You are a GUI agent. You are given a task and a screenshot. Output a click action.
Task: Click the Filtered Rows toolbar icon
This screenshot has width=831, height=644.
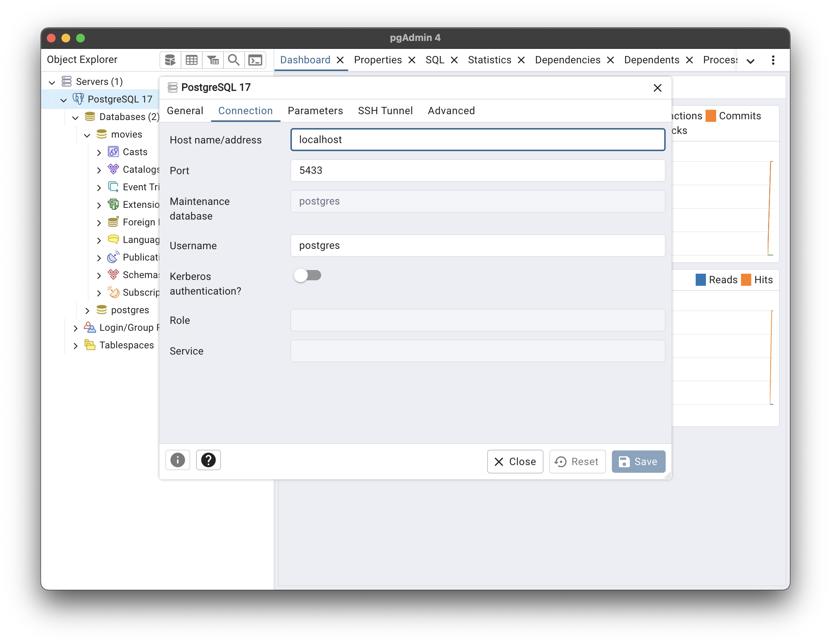coord(213,60)
